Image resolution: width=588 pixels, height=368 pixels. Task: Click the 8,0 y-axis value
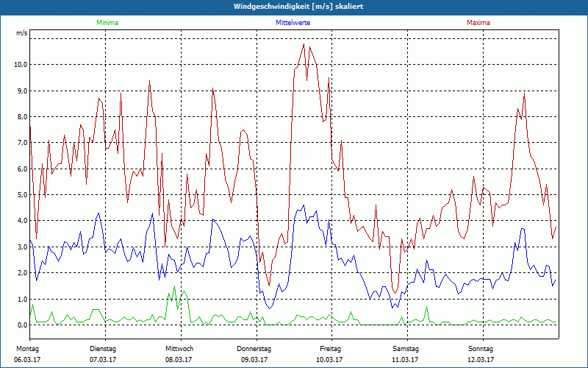pos(22,117)
